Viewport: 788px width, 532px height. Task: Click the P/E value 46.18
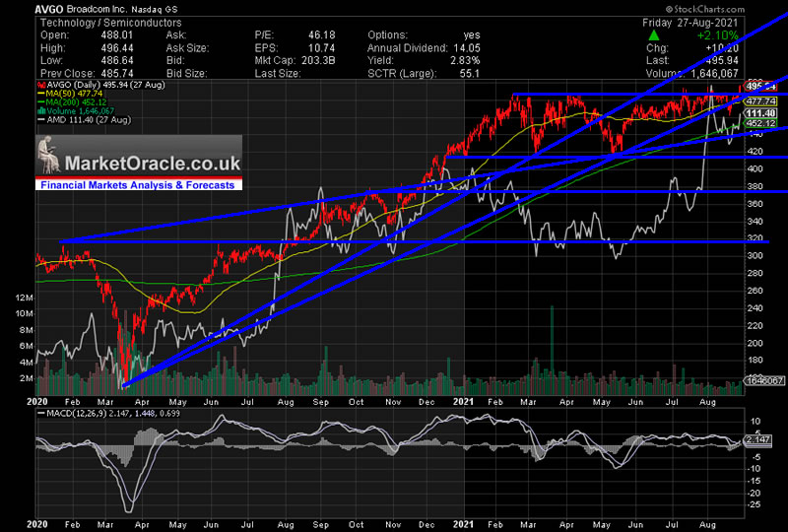(x=321, y=35)
